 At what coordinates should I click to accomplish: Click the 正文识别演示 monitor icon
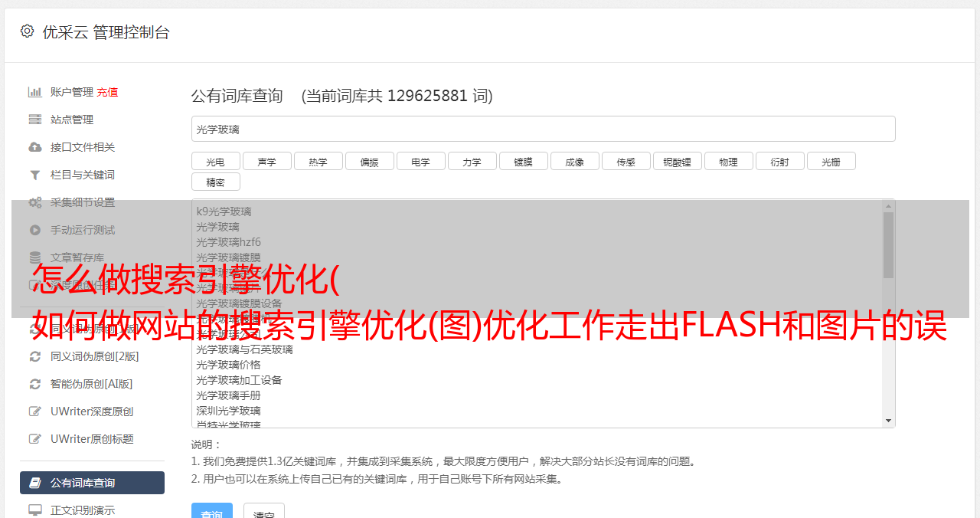[34, 510]
